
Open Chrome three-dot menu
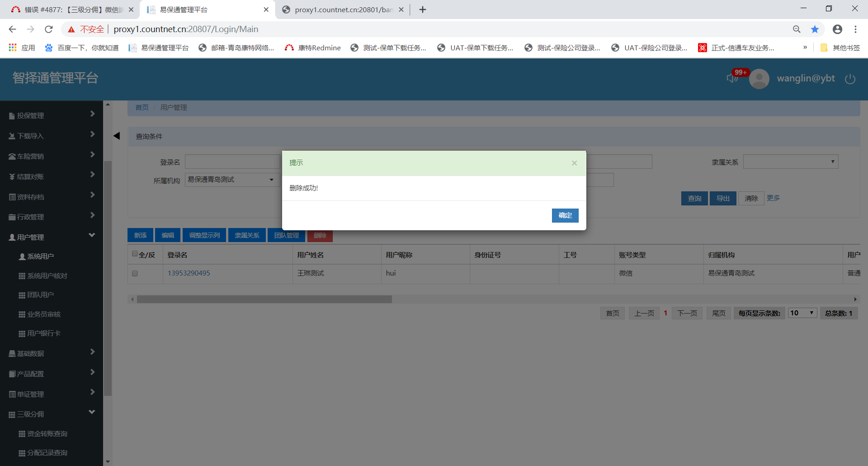(855, 29)
